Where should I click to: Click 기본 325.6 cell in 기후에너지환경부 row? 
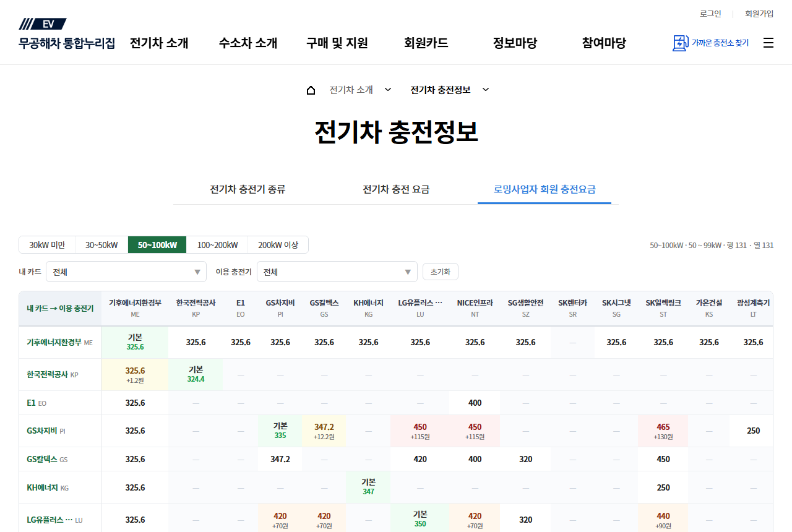[135, 342]
